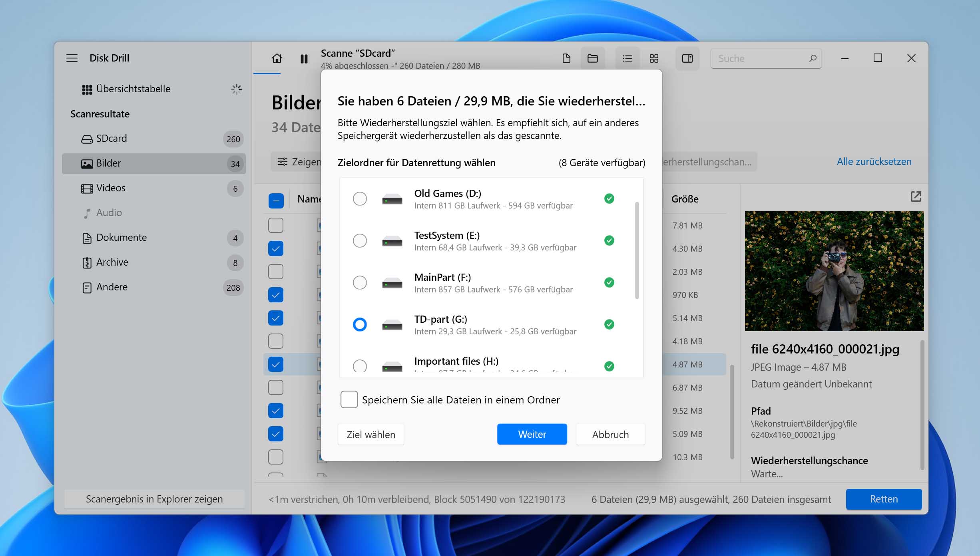
Task: Click the Retten button
Action: (x=884, y=499)
